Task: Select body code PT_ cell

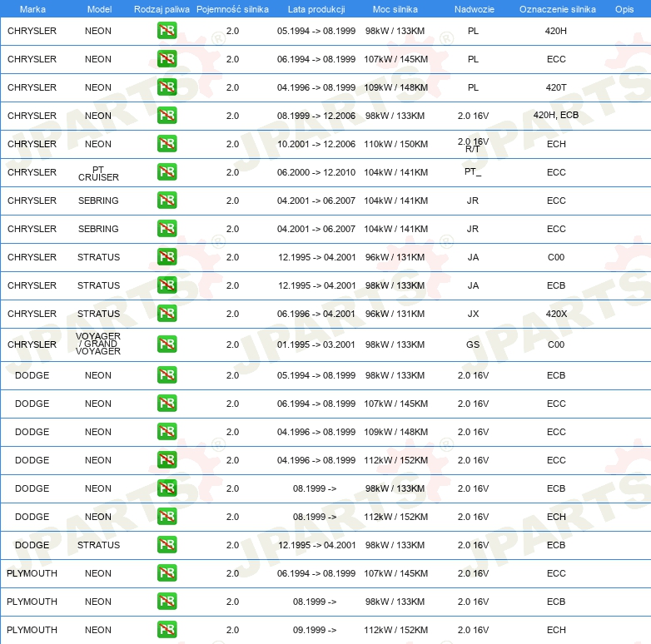Action: [x=473, y=171]
